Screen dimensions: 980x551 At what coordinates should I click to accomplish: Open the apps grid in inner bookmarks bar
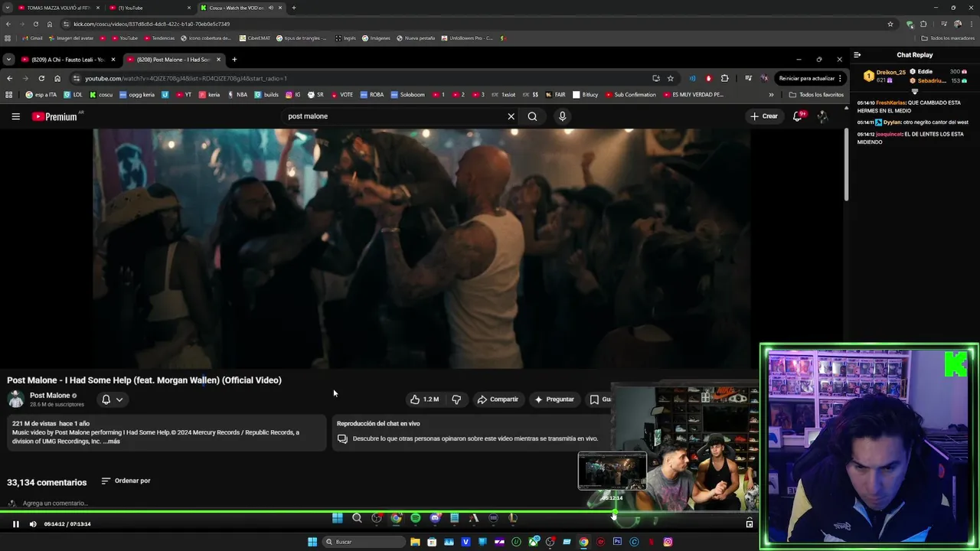[9, 95]
